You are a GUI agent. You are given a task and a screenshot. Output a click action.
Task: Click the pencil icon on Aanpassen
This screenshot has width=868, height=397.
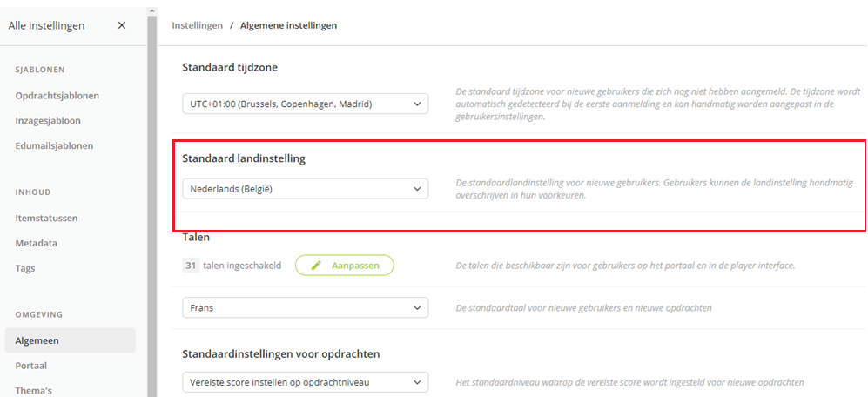click(x=316, y=266)
